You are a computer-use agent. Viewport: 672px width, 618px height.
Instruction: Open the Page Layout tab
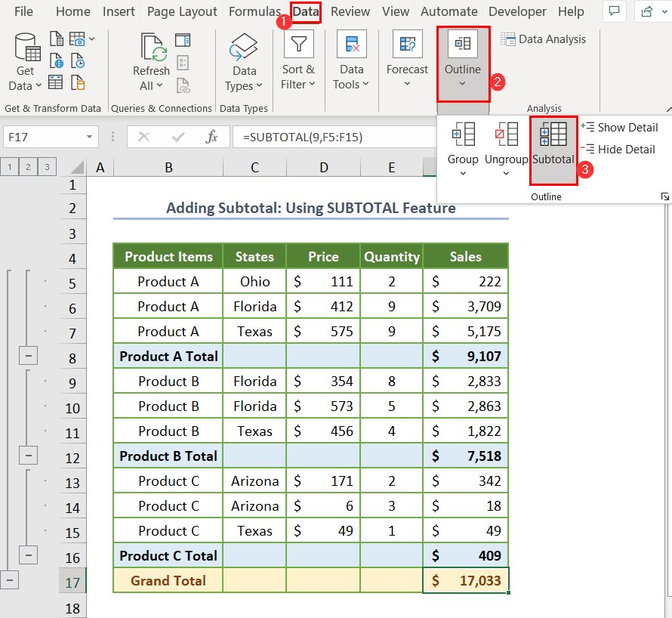182,11
